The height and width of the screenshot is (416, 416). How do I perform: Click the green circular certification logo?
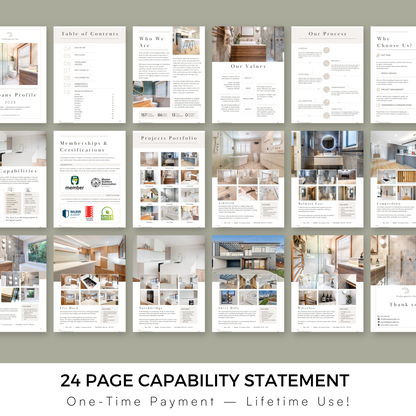click(107, 213)
